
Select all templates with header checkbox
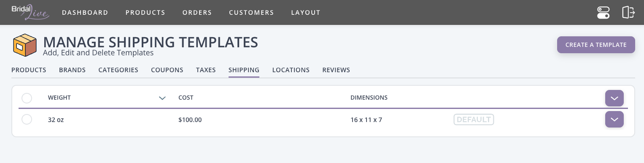pyautogui.click(x=27, y=98)
